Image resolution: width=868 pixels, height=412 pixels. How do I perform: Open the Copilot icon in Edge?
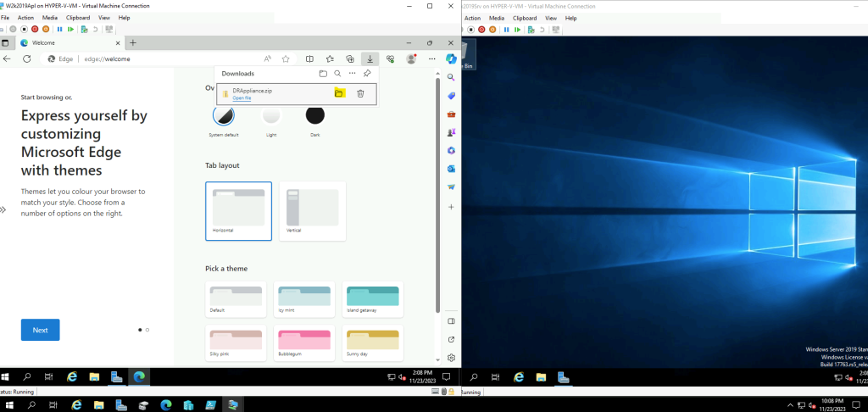(451, 58)
